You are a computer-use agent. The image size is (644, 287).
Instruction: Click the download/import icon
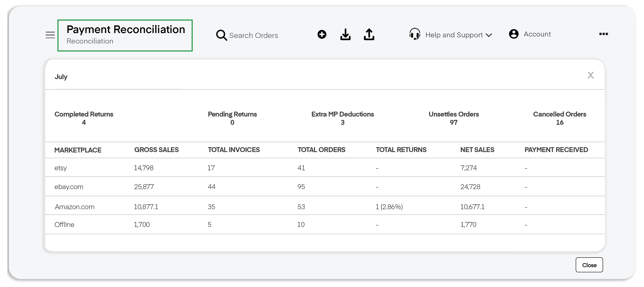tap(345, 34)
